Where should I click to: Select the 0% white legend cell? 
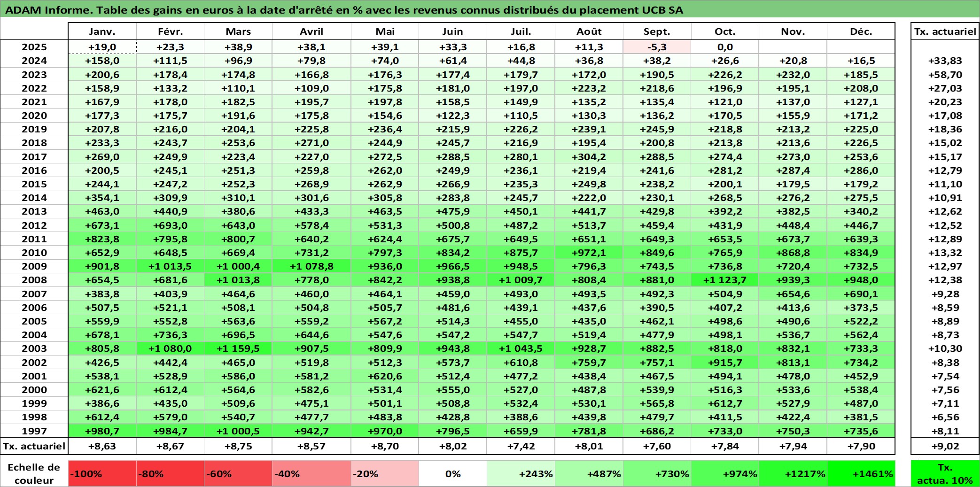coord(453,473)
